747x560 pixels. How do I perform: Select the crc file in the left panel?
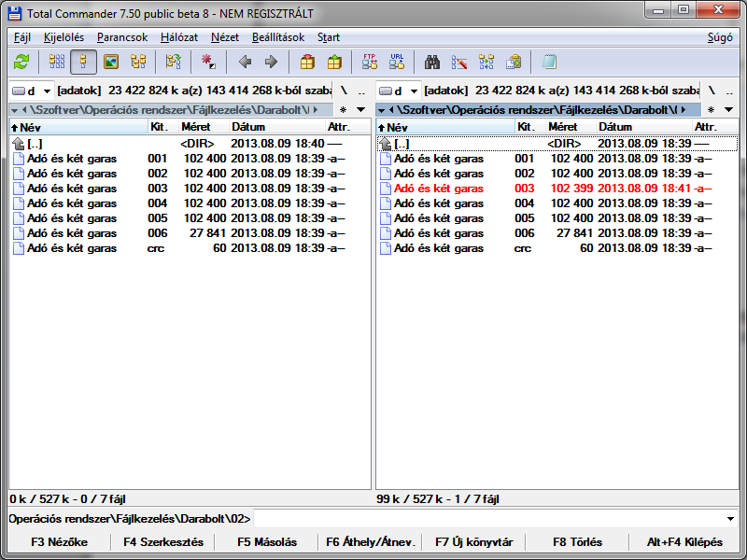(x=190, y=248)
